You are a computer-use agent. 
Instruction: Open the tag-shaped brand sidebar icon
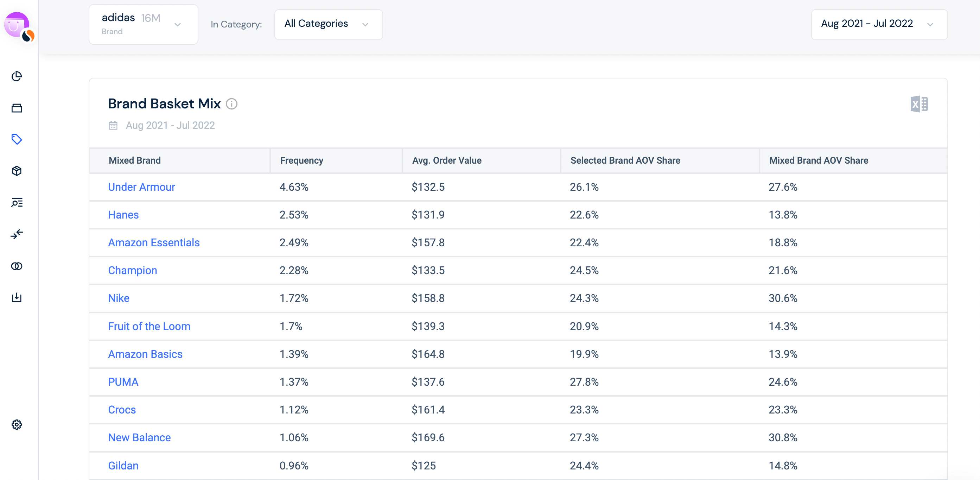(x=17, y=139)
